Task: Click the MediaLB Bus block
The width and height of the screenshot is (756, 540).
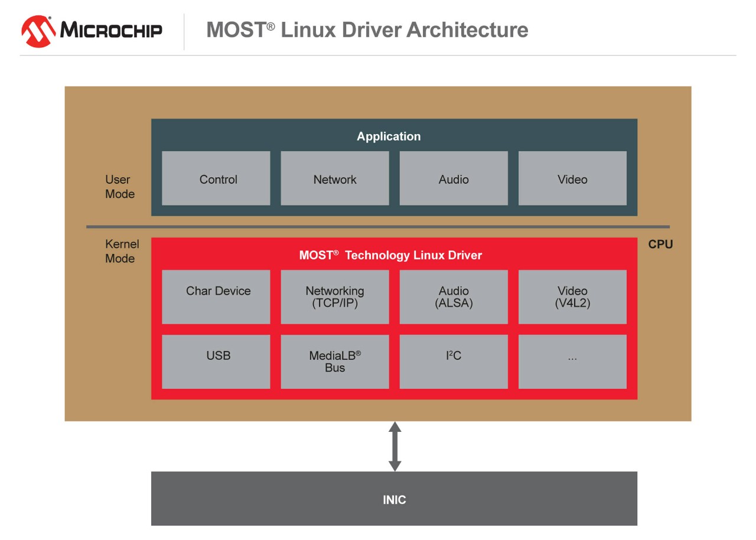Action: click(335, 362)
